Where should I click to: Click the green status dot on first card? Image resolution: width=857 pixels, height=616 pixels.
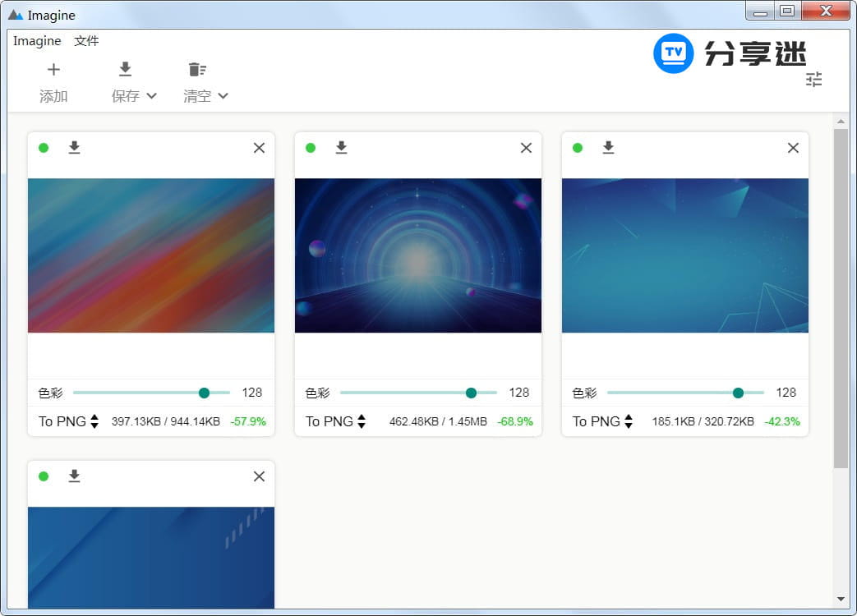click(x=44, y=148)
